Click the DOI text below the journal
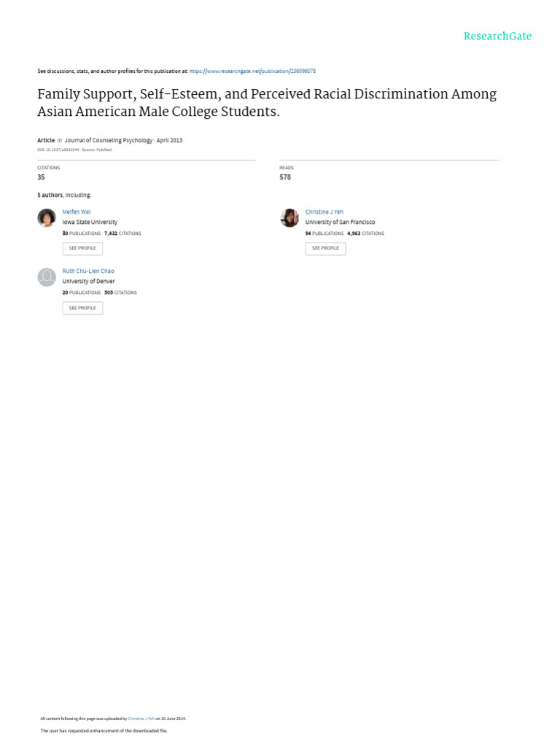The width and height of the screenshot is (560, 747). [58, 150]
